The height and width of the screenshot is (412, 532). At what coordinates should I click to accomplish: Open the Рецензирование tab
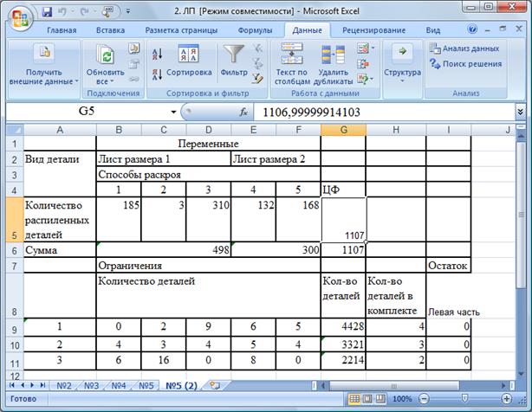pos(374,30)
